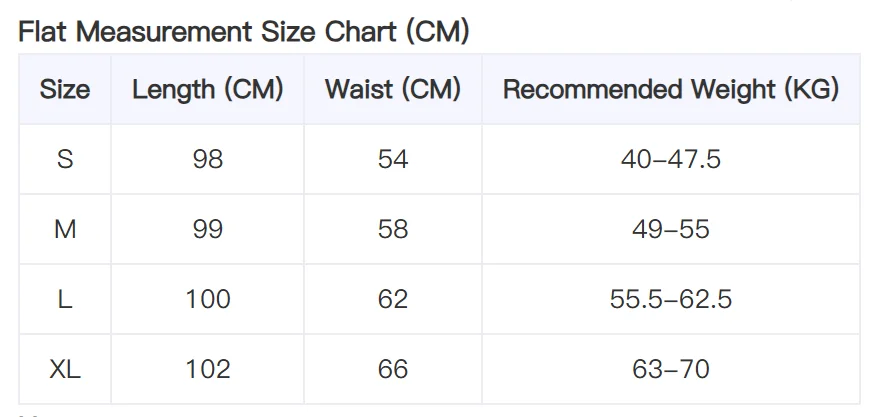The height and width of the screenshot is (417, 889).
Task: Select the S size cell
Action: click(x=65, y=159)
